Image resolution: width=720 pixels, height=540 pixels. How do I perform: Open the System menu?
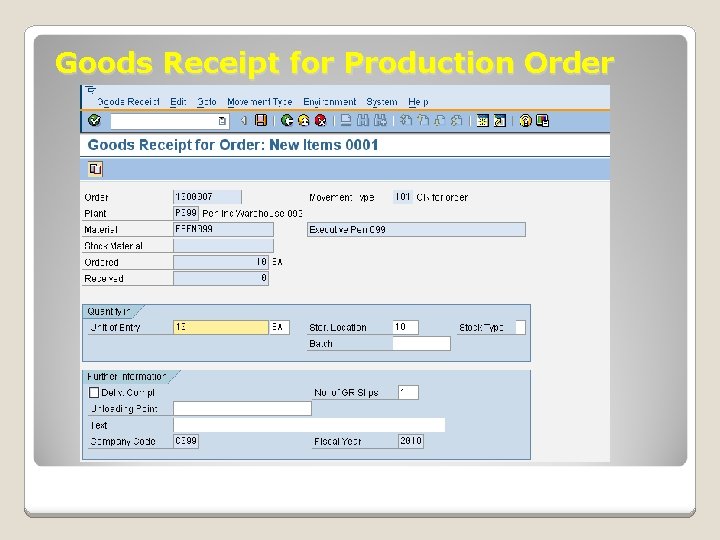click(x=382, y=101)
